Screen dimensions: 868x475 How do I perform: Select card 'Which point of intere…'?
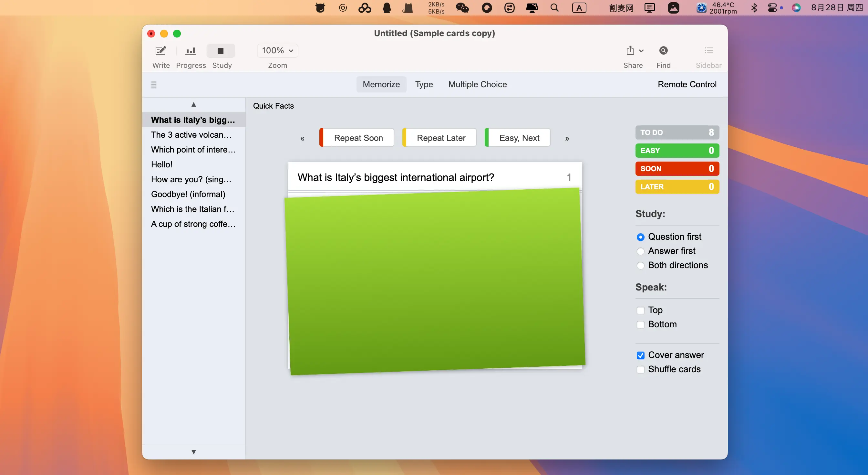[194, 149]
